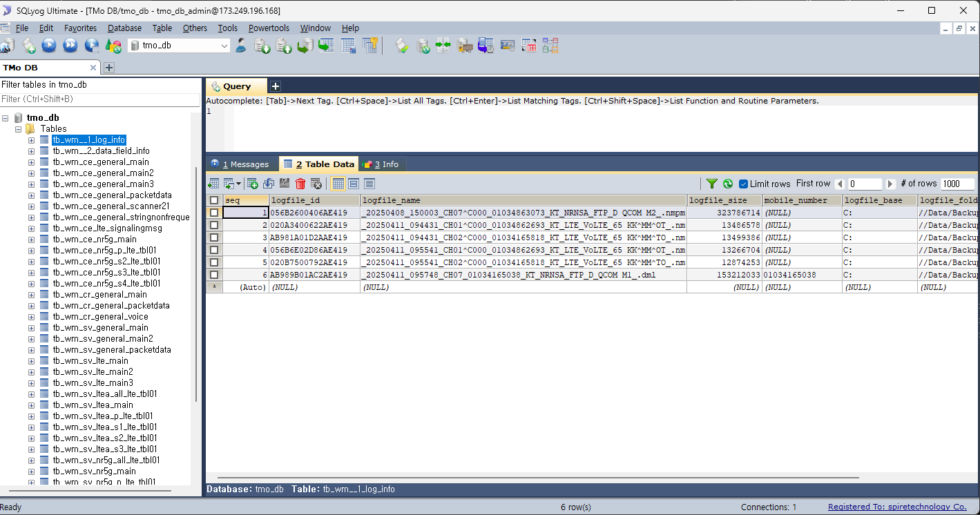Switch to form view icon
Screen dimensions: 980x515
tap(354, 184)
